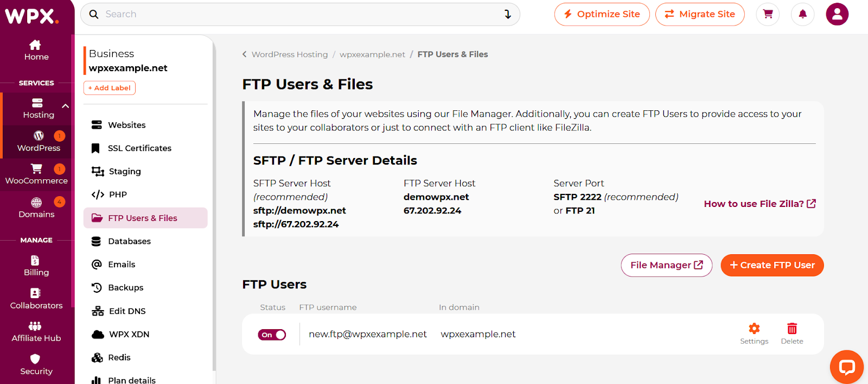Click Migrate Site button
This screenshot has height=384, width=868.
700,14
